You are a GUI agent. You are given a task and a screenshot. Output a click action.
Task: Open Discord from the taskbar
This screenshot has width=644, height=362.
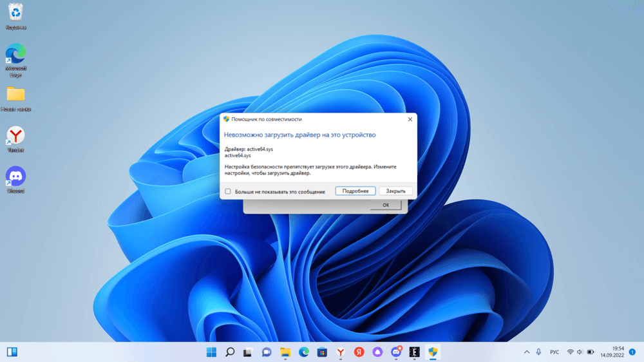tap(396, 352)
